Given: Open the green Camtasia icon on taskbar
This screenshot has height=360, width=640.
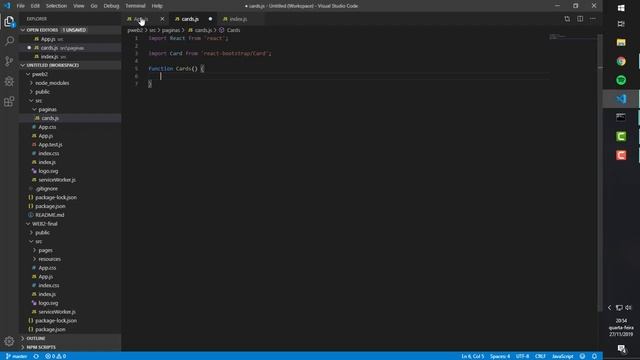Looking at the screenshot, I should [621, 136].
